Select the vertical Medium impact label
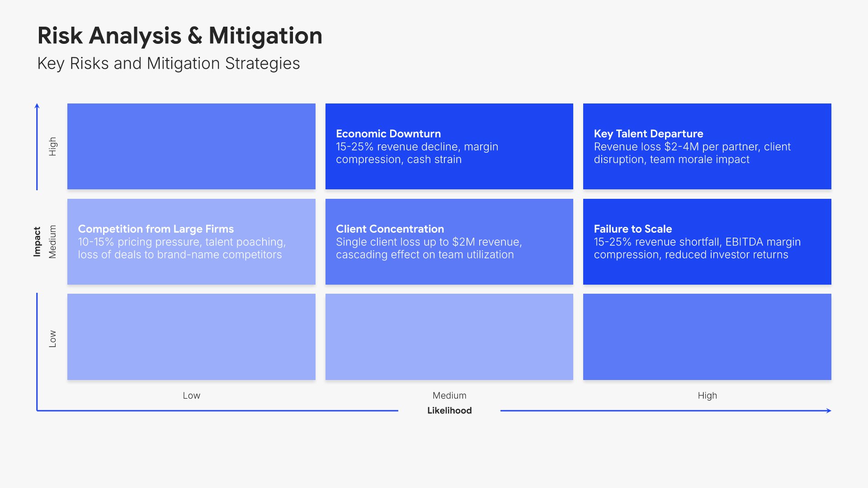 tap(52, 242)
